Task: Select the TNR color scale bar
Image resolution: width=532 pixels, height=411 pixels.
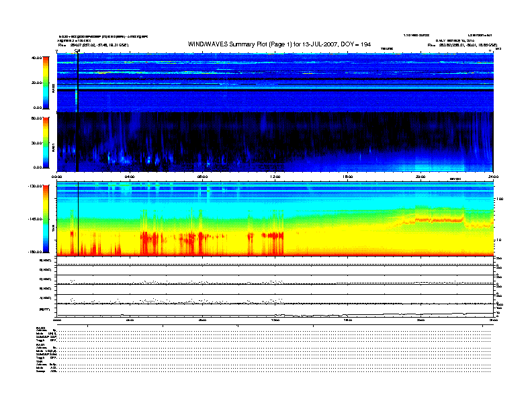Action: pos(46,219)
